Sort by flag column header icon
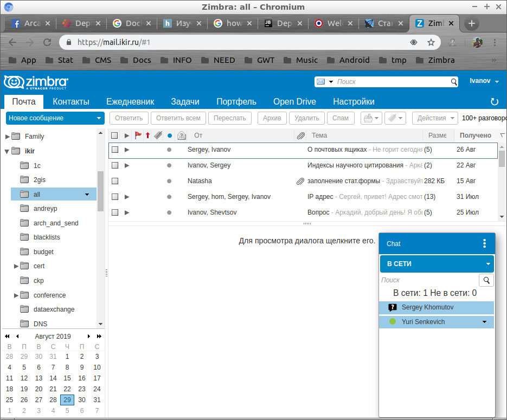Viewport: 507px width, 420px height. coord(138,135)
